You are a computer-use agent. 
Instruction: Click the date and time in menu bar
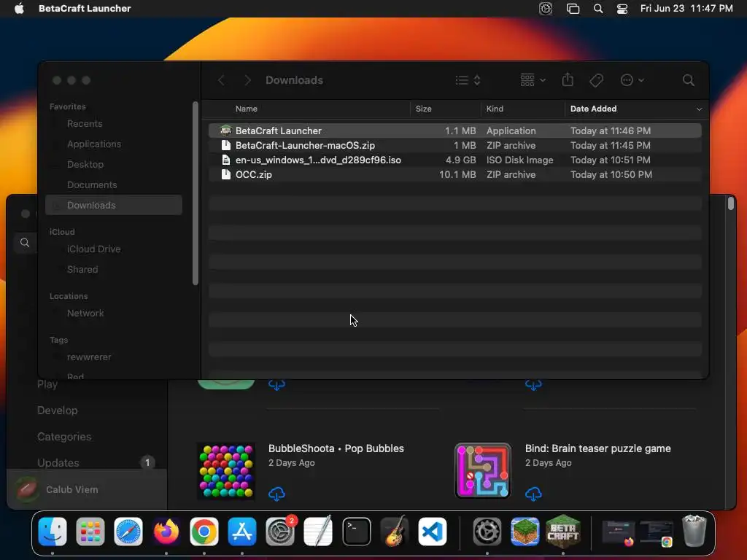point(686,9)
